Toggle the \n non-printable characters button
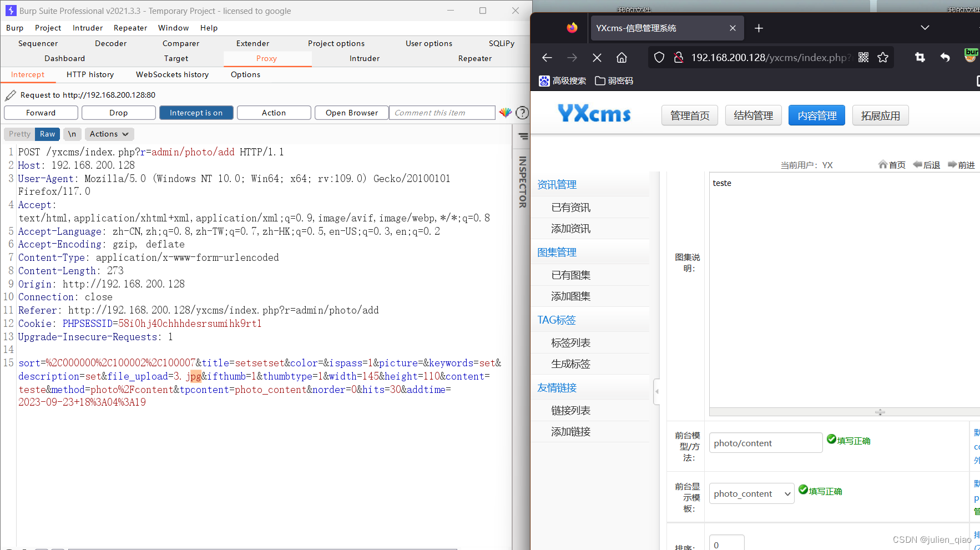This screenshot has height=550, width=980. click(x=72, y=134)
